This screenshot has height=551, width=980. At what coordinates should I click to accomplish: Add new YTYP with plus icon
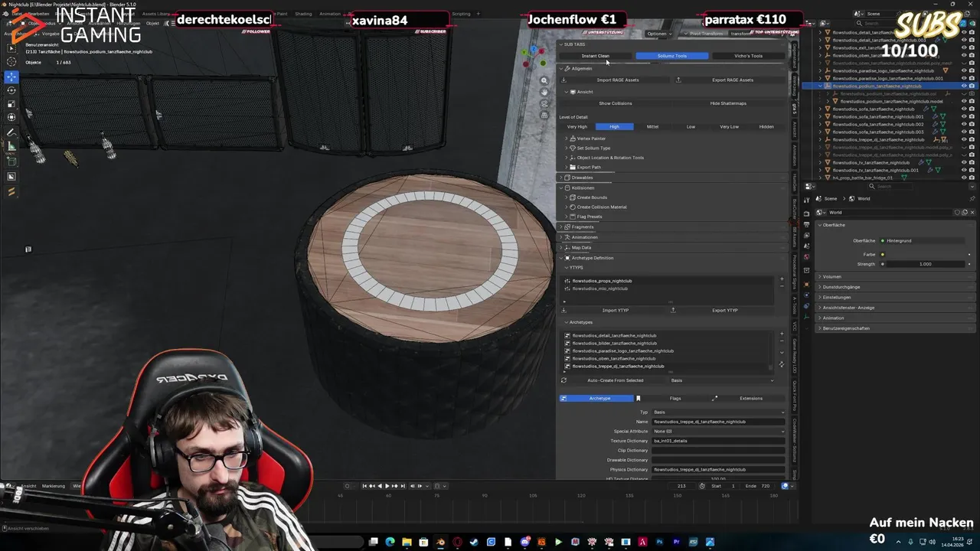(x=782, y=279)
